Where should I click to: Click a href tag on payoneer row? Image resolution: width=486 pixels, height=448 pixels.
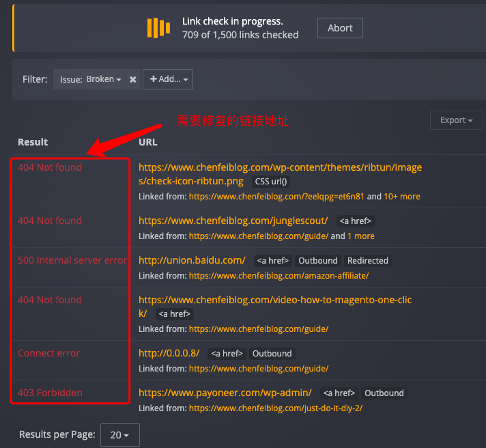(x=339, y=393)
